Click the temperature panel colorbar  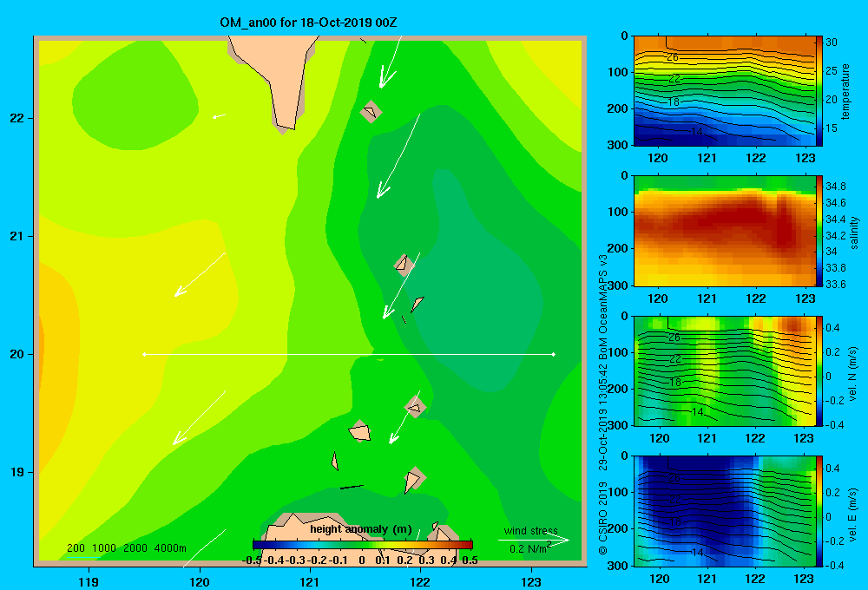(x=819, y=91)
